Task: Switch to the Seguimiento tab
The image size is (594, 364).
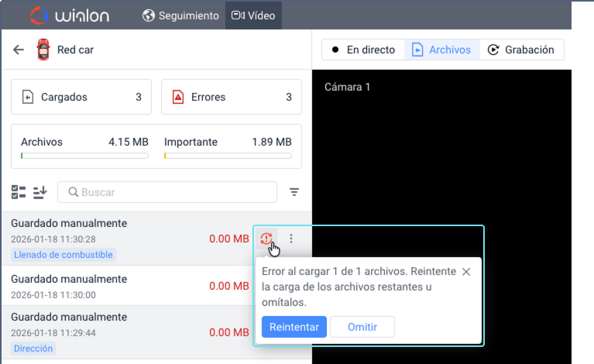Action: click(180, 15)
